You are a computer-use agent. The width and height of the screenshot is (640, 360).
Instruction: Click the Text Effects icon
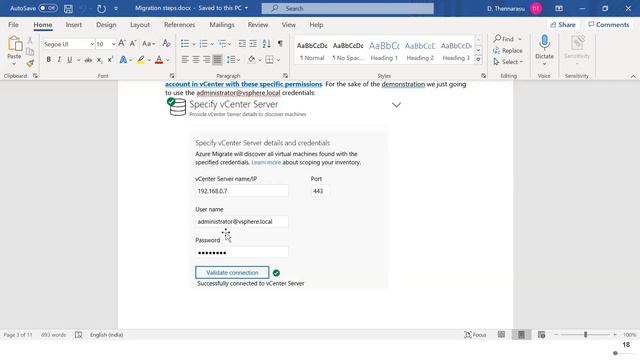(123, 60)
